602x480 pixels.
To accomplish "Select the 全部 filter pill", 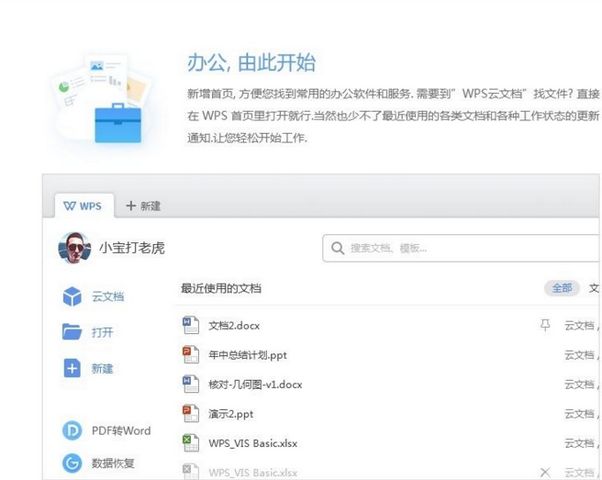I will coord(561,288).
